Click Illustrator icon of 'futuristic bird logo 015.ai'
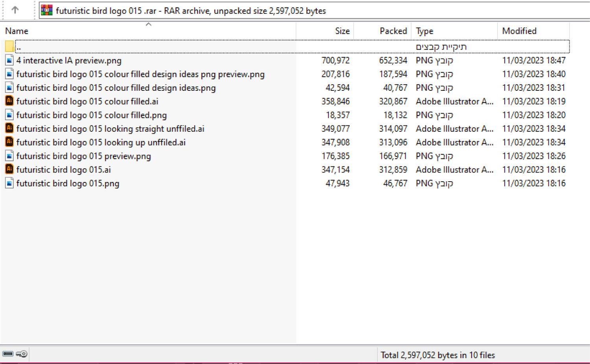This screenshot has width=590, height=364. point(9,169)
